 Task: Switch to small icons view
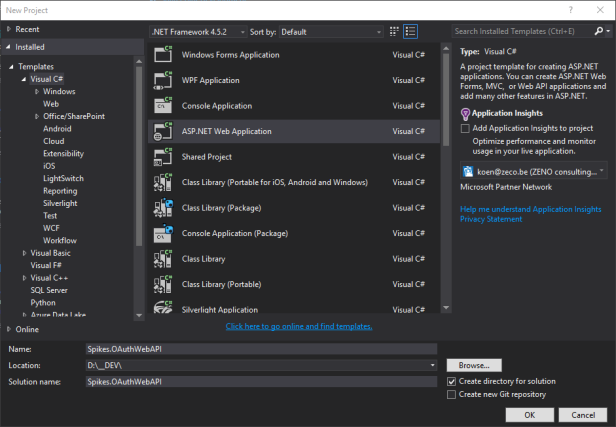pyautogui.click(x=394, y=31)
